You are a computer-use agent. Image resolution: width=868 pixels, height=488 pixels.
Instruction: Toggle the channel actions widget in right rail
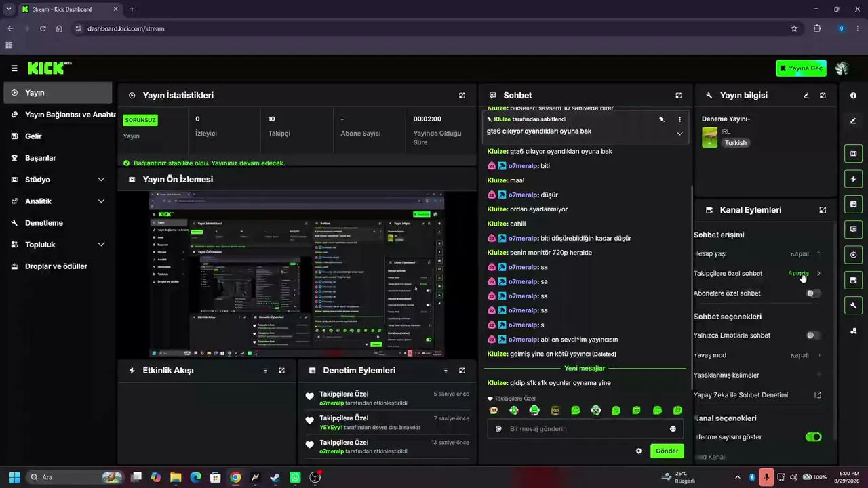(853, 280)
